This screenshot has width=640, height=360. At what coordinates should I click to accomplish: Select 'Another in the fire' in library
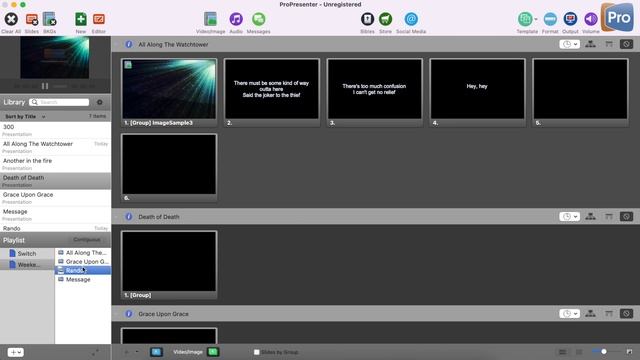coord(55,164)
